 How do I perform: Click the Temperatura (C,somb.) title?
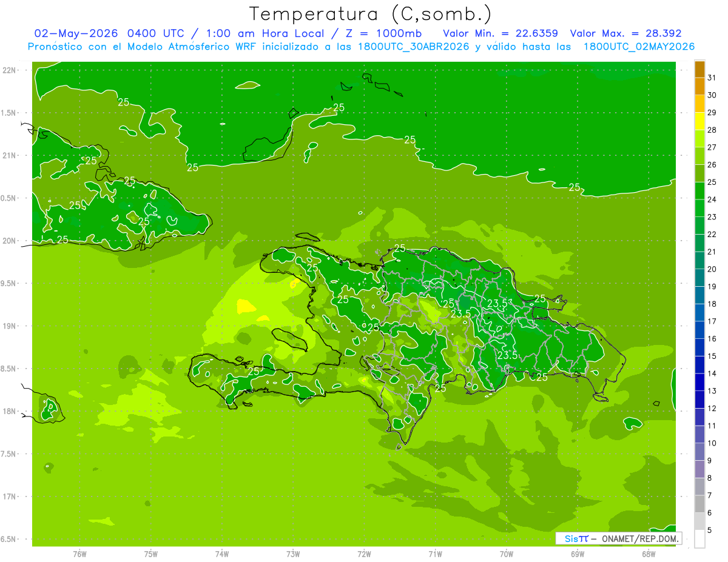[370, 13]
